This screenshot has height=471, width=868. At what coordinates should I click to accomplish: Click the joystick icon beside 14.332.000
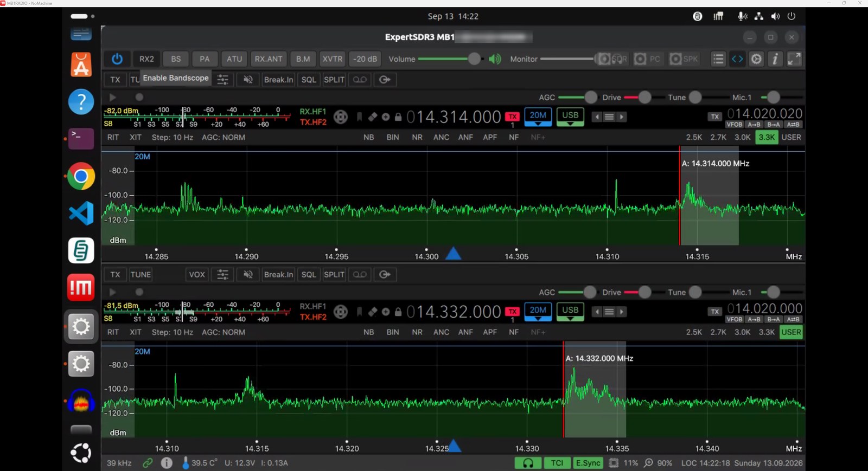point(341,312)
